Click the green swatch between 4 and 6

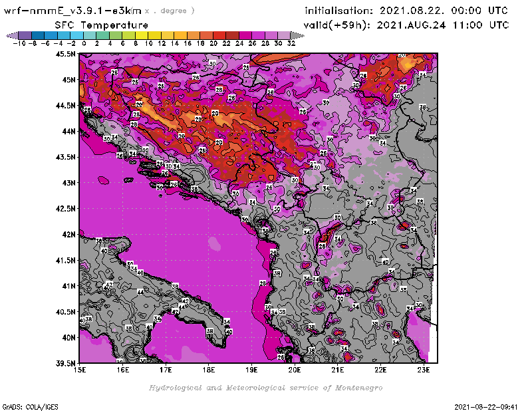pyautogui.click(x=115, y=35)
